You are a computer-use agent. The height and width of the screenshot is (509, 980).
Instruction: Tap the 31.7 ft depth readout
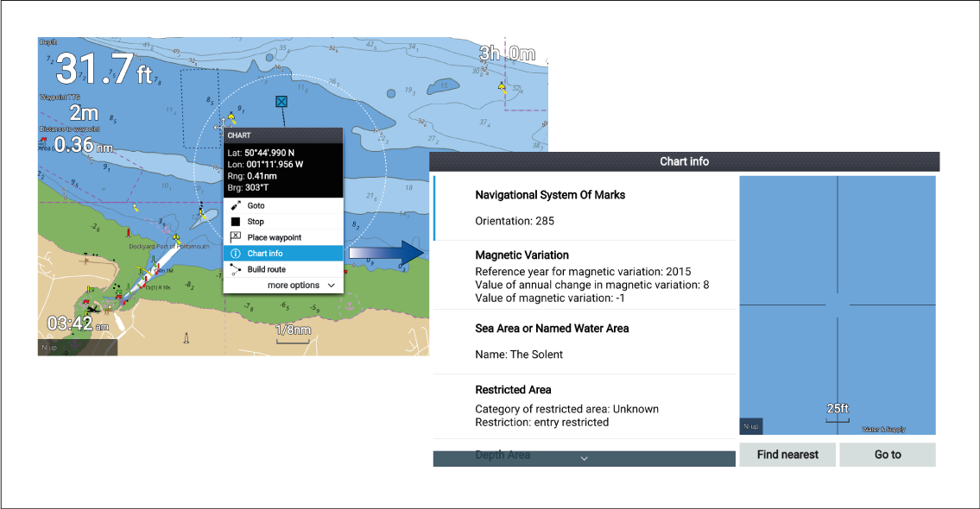click(x=104, y=69)
